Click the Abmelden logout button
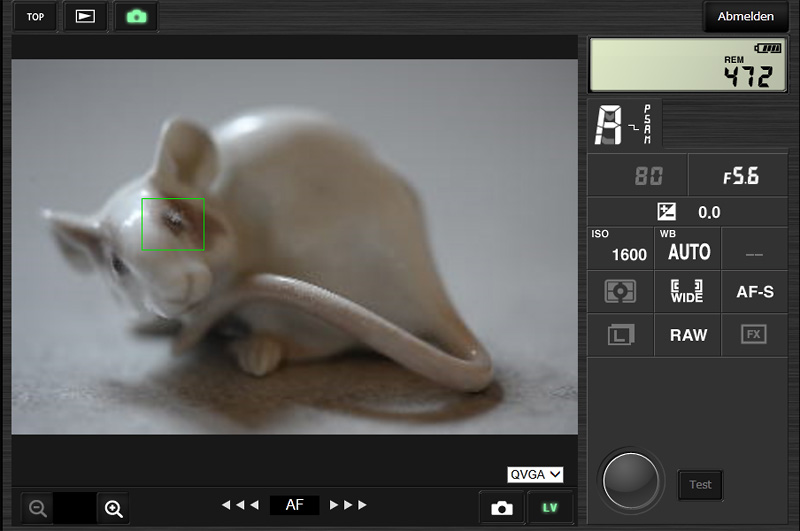Viewport: 800px width, 531px height. pyautogui.click(x=745, y=17)
